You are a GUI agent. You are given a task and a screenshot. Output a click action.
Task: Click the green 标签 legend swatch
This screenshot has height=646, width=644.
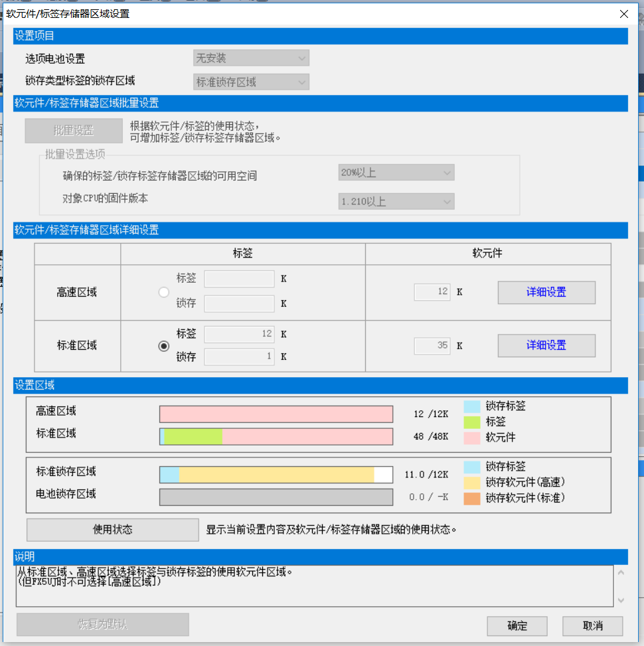(x=471, y=422)
